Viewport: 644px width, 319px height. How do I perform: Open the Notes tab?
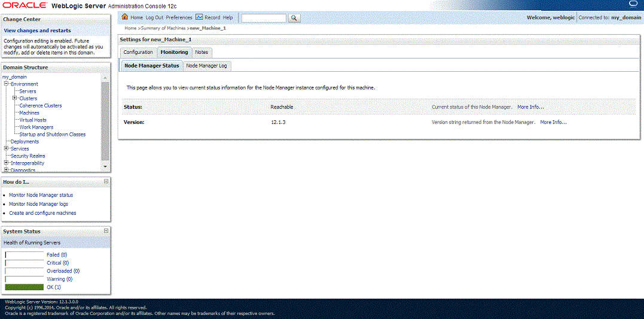pyautogui.click(x=202, y=53)
